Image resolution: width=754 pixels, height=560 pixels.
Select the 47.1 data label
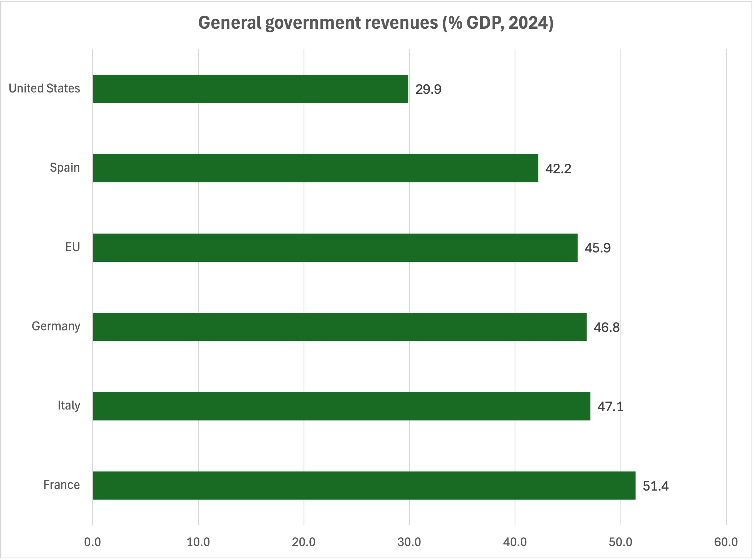(610, 406)
